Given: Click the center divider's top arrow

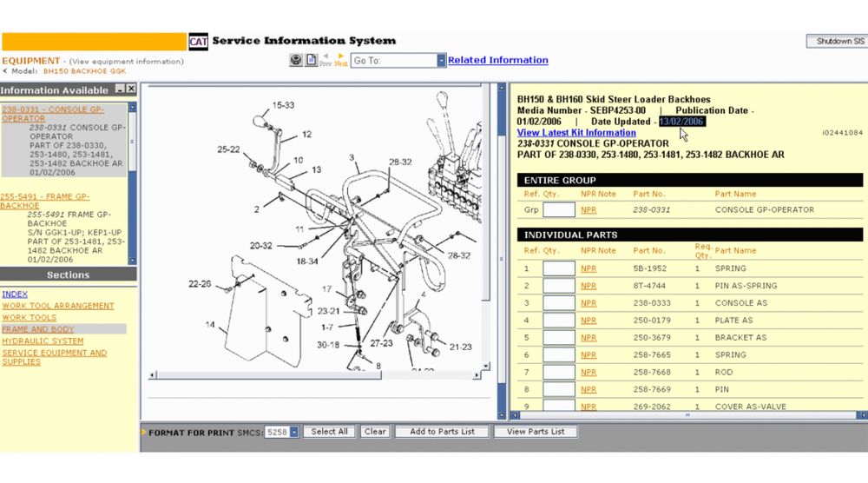Looking at the screenshot, I should (502, 88).
